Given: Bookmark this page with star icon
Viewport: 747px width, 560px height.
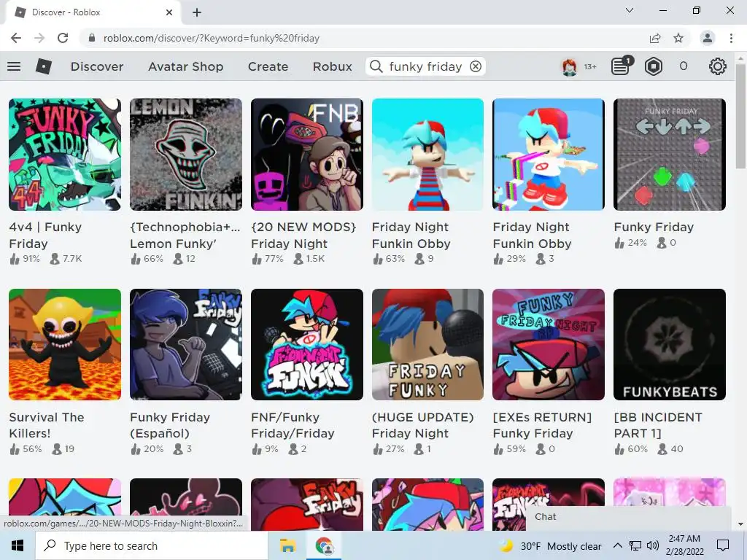Looking at the screenshot, I should pyautogui.click(x=678, y=38).
